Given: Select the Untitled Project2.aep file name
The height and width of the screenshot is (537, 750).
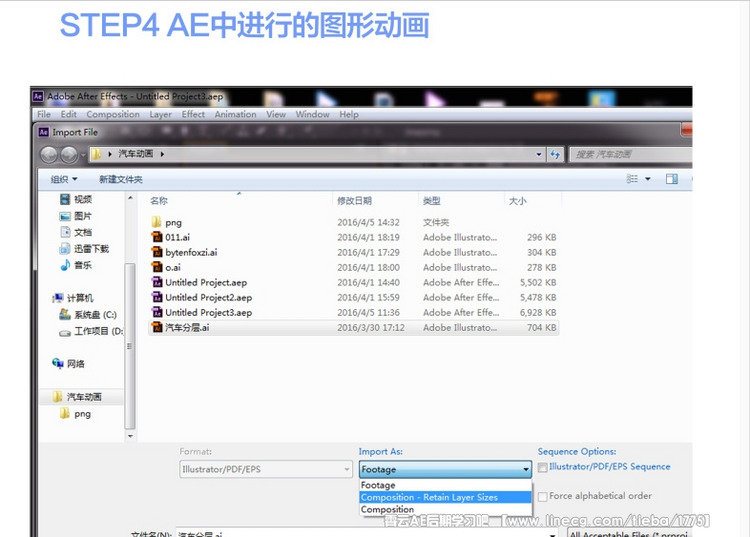Looking at the screenshot, I should (x=209, y=297).
